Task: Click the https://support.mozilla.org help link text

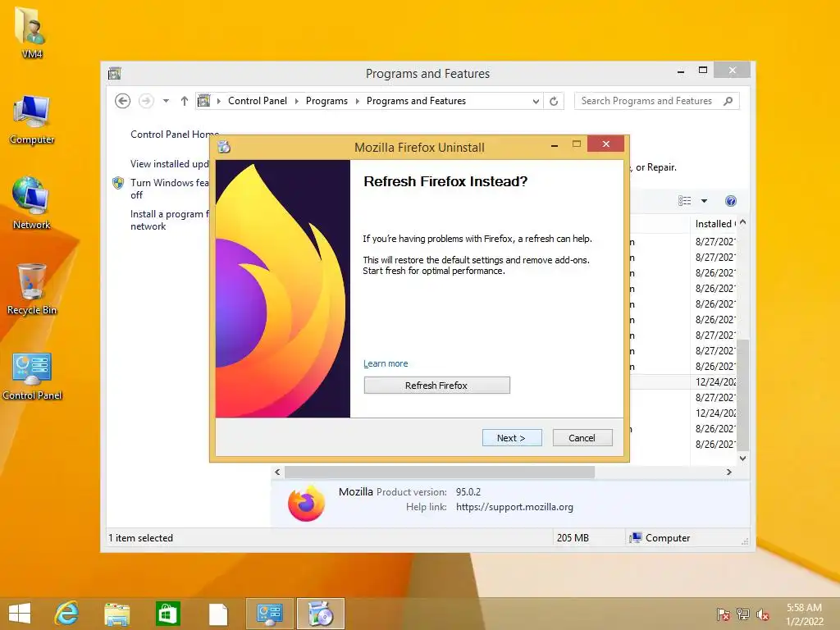Action: (515, 507)
